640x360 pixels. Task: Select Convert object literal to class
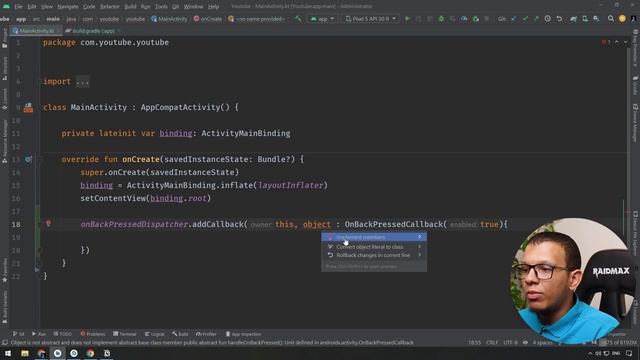(374, 247)
